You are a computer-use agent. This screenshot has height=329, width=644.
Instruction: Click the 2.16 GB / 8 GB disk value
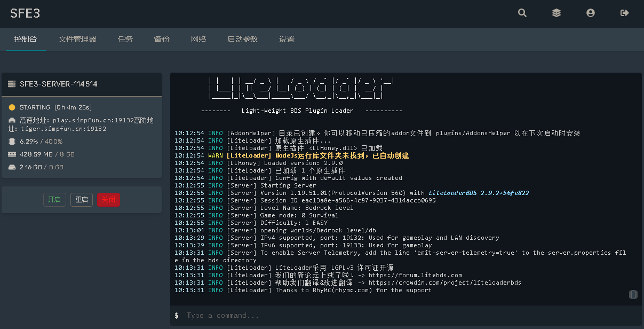pos(42,167)
